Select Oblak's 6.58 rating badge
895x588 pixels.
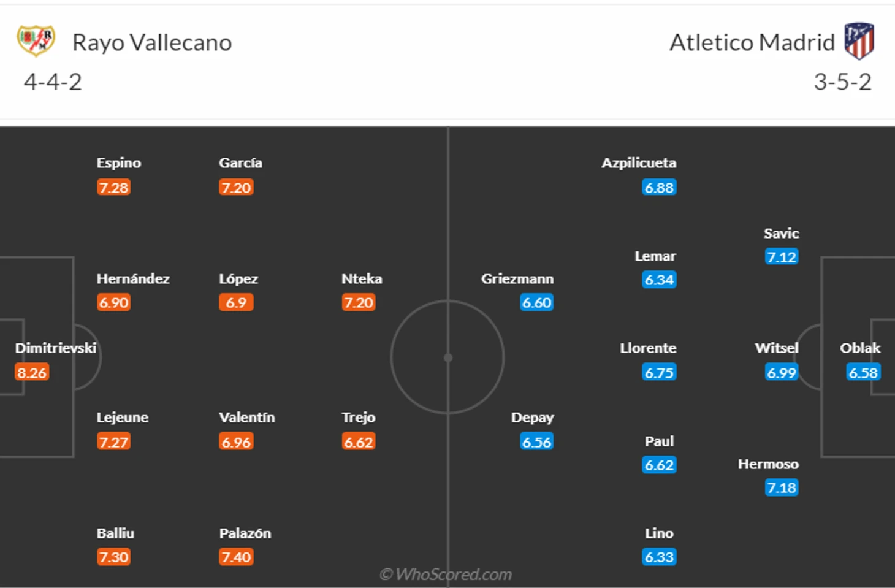pos(863,372)
